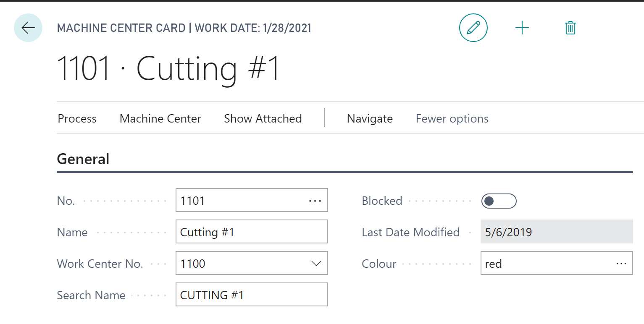Click the Work Center No. label
Screen dimensions: 644x324
100,264
